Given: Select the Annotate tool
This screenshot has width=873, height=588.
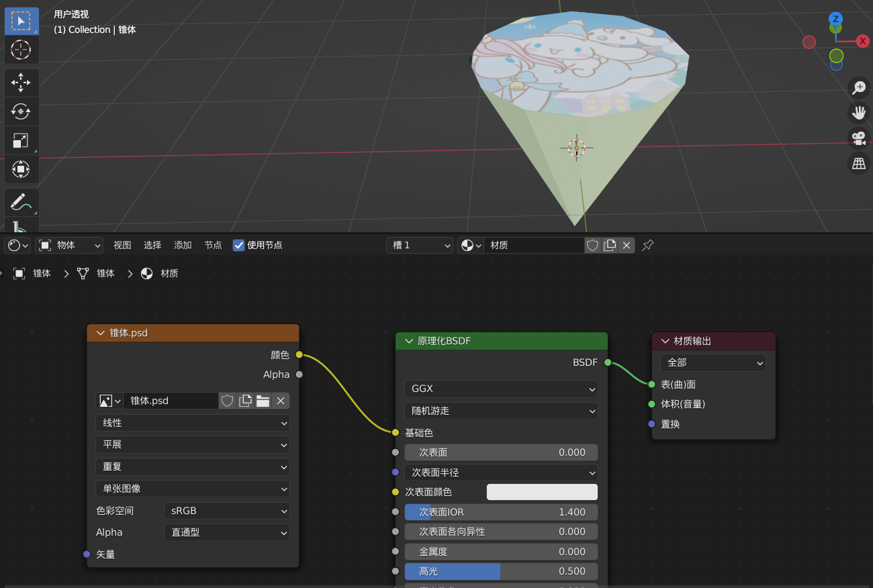Looking at the screenshot, I should pyautogui.click(x=21, y=202).
